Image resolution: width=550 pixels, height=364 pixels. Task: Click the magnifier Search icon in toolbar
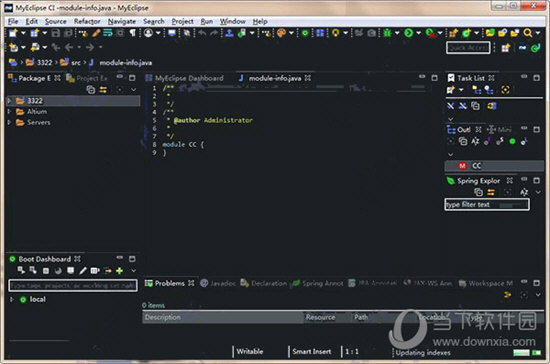coord(528,33)
